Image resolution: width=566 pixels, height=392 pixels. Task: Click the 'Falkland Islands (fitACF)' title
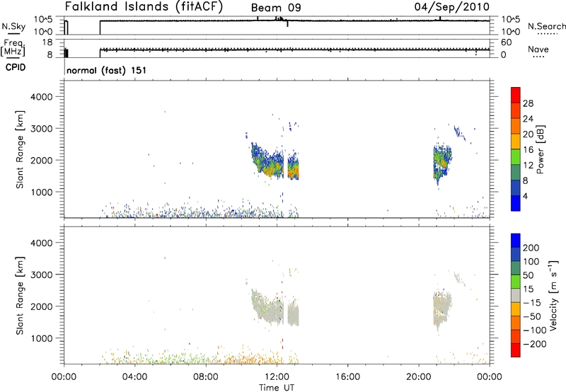click(x=144, y=7)
